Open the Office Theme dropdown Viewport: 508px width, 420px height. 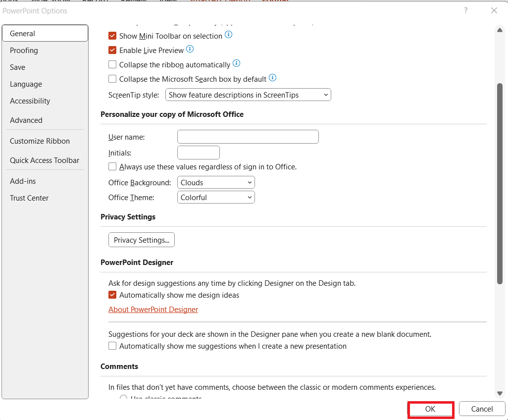tap(216, 197)
